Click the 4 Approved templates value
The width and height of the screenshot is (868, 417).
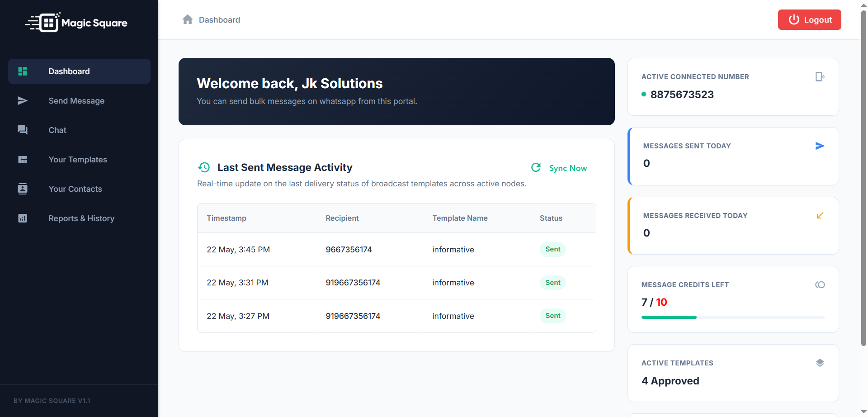[670, 381]
